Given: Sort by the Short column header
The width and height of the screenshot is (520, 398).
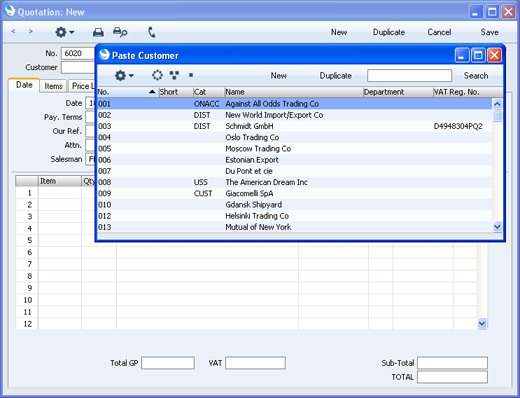Looking at the screenshot, I should 176,92.
